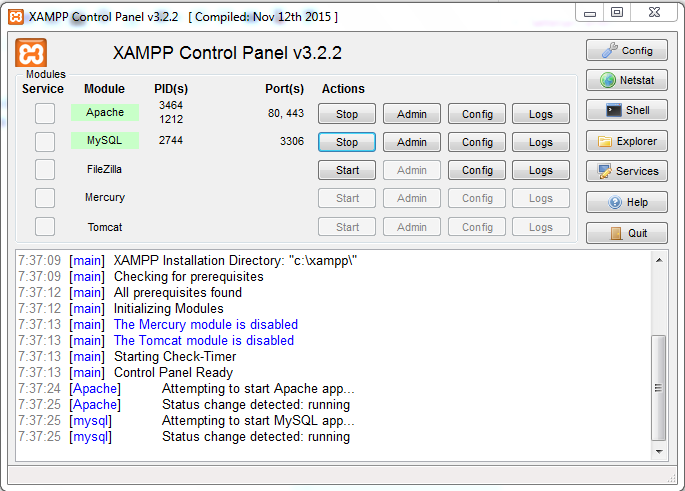Click Apache PID 3464
This screenshot has height=491, width=685.
[171, 105]
